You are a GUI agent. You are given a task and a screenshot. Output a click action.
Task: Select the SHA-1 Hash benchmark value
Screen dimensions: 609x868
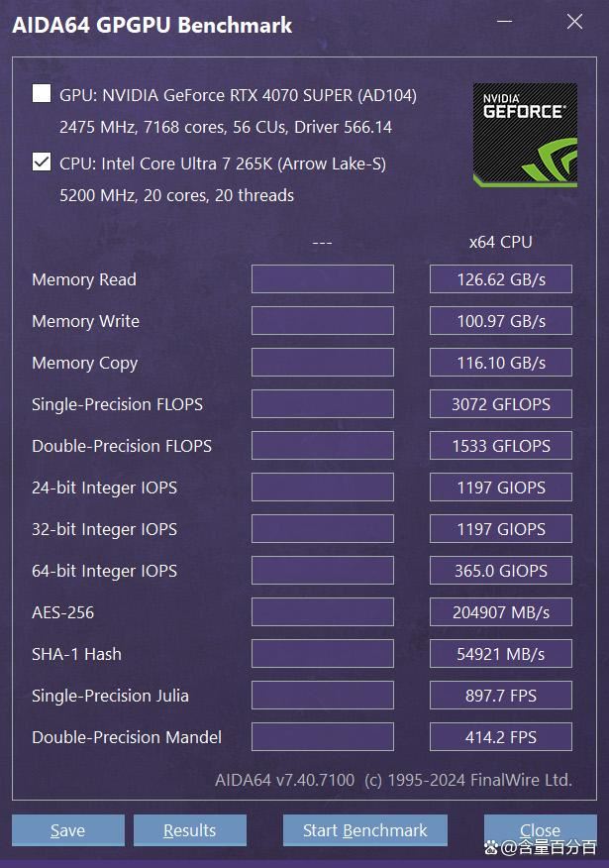pyautogui.click(x=500, y=653)
